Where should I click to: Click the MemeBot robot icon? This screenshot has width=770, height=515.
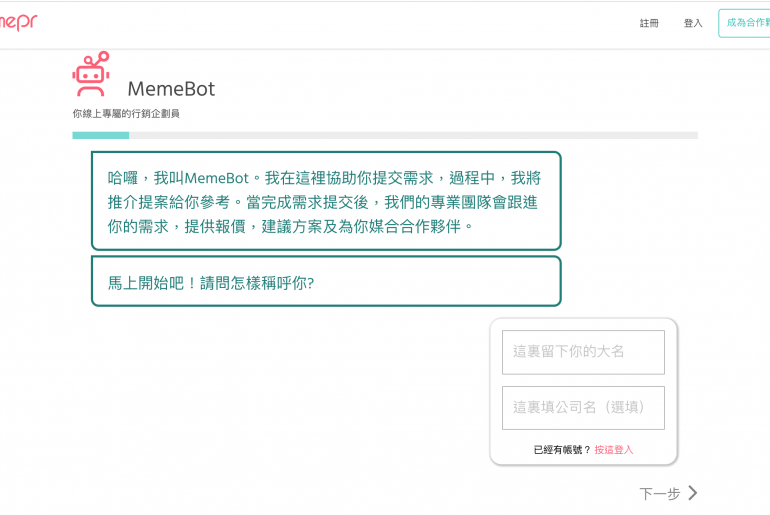91,74
